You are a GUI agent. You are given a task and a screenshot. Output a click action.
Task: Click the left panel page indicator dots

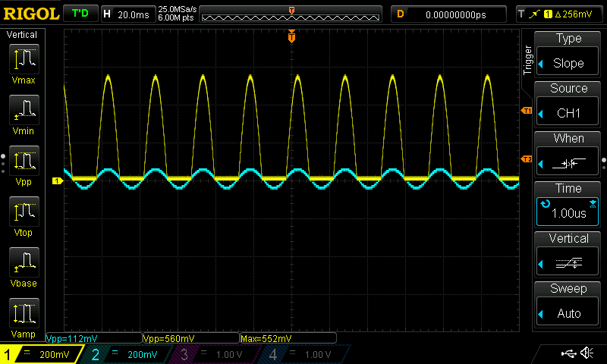[x=3, y=163]
